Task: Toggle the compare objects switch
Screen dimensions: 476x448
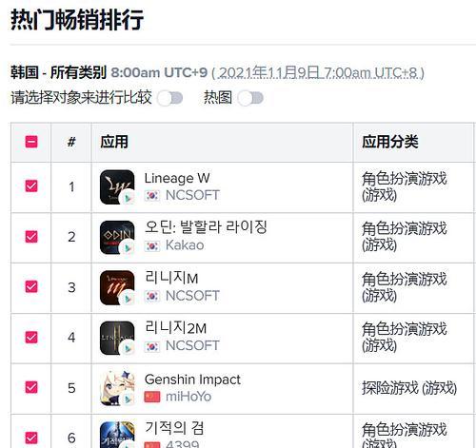Action: tap(170, 98)
